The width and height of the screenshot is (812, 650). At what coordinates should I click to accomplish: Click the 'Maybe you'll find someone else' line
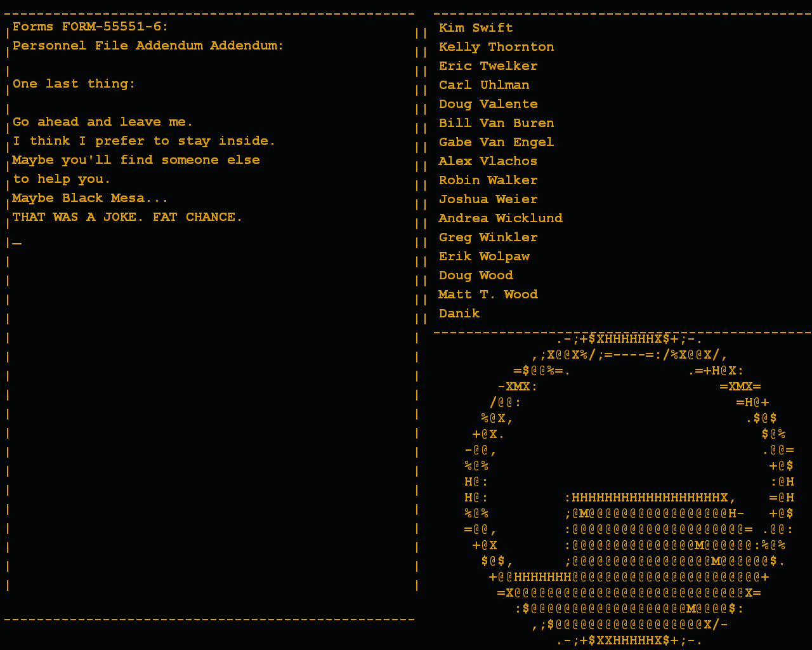pyautogui.click(x=136, y=160)
